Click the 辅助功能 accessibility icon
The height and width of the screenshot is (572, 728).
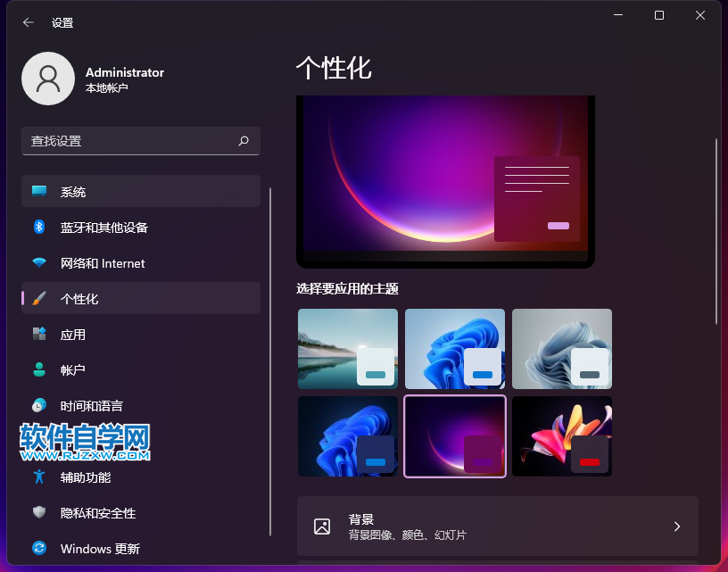tap(39, 477)
